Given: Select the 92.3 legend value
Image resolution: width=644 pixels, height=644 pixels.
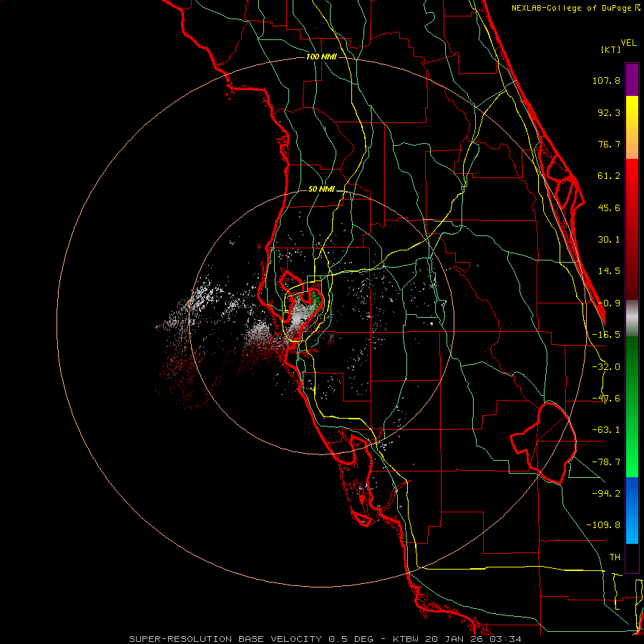Looking at the screenshot, I should pyautogui.click(x=609, y=112).
